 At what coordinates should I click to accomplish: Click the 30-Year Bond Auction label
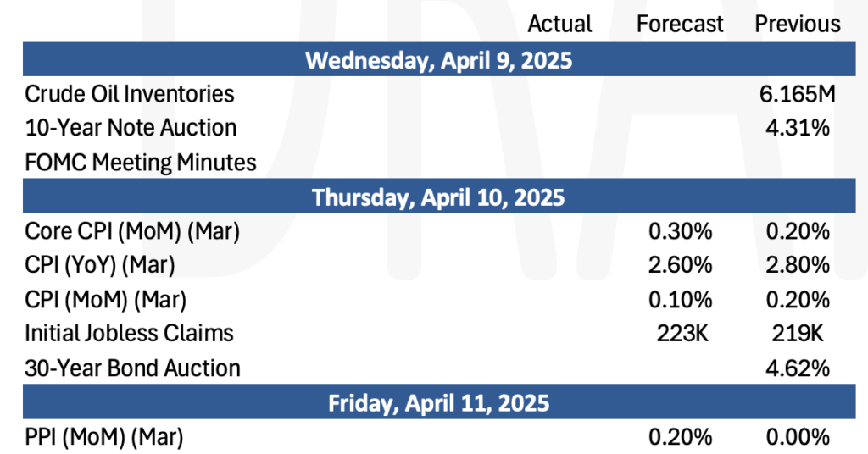tap(133, 368)
